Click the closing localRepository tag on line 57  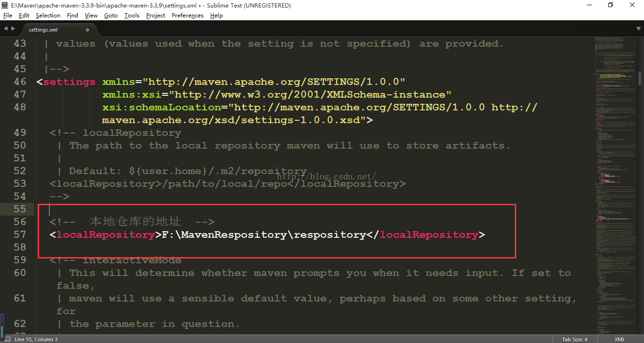[x=425, y=234]
